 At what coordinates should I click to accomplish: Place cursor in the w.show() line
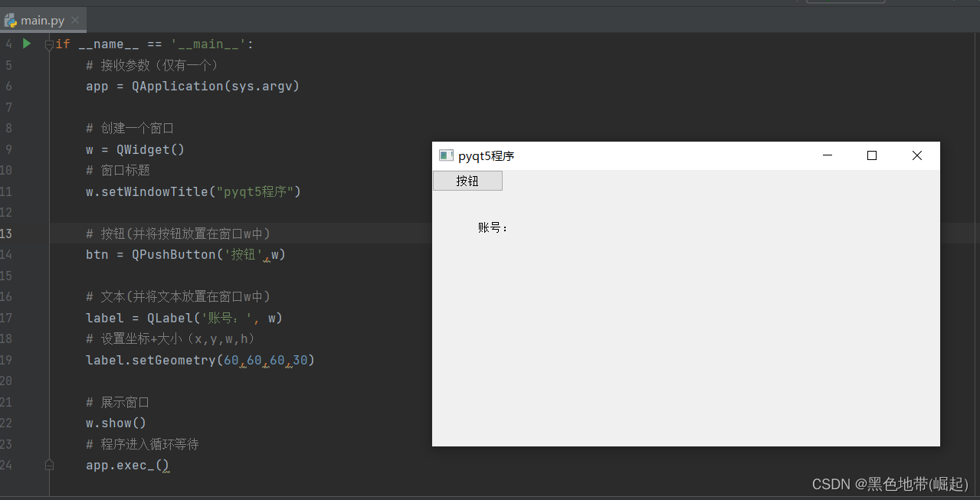coord(116,423)
